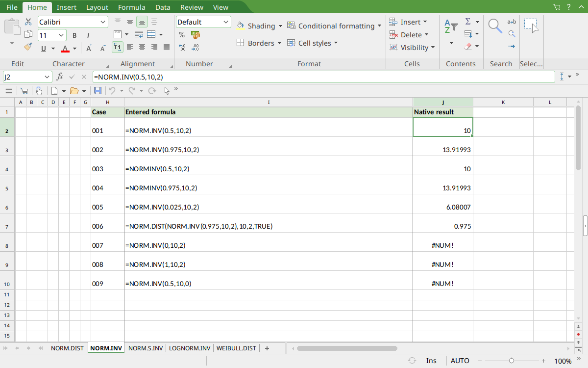Select the Format painter brush icon
Image resolution: width=588 pixels, height=368 pixels.
coord(28,47)
